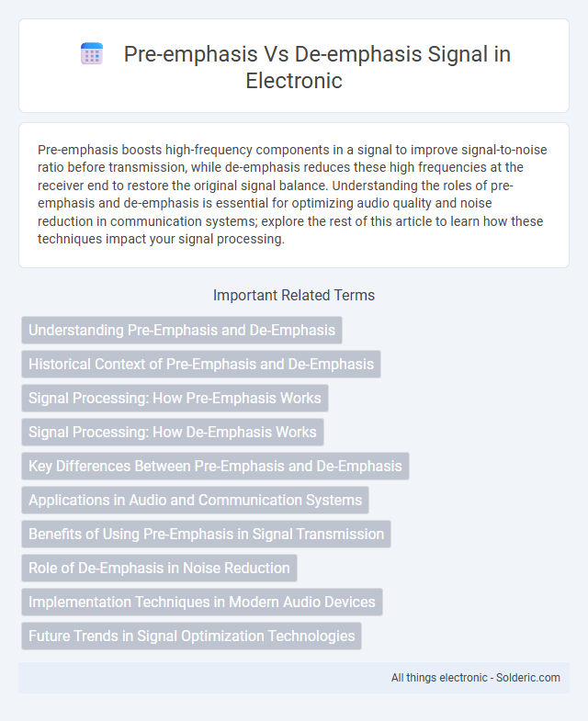Click the Important Related Terms heading

[294, 295]
